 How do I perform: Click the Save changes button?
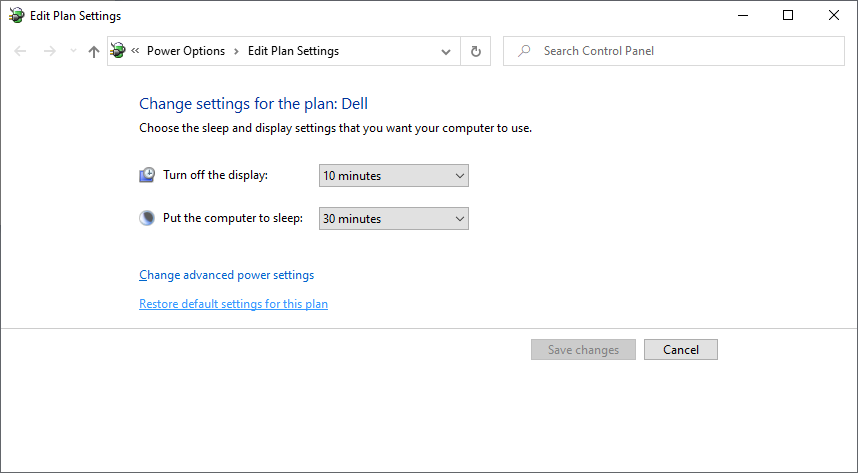tap(583, 350)
